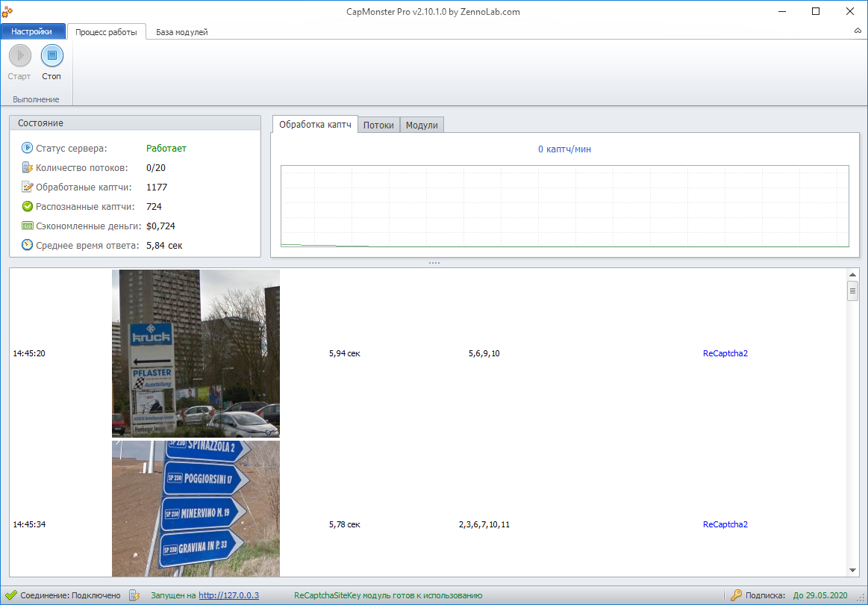Click the ReCaptcha2 link at 14:45:20

pos(725,353)
